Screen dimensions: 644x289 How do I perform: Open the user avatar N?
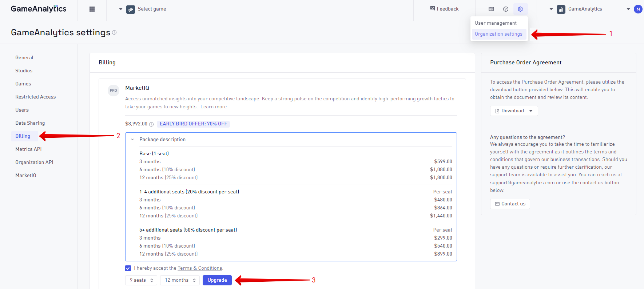click(638, 9)
